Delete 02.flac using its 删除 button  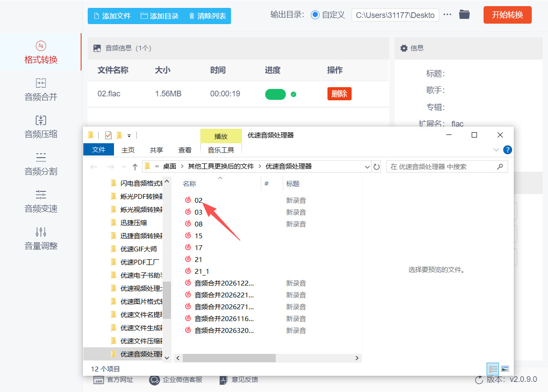(339, 94)
